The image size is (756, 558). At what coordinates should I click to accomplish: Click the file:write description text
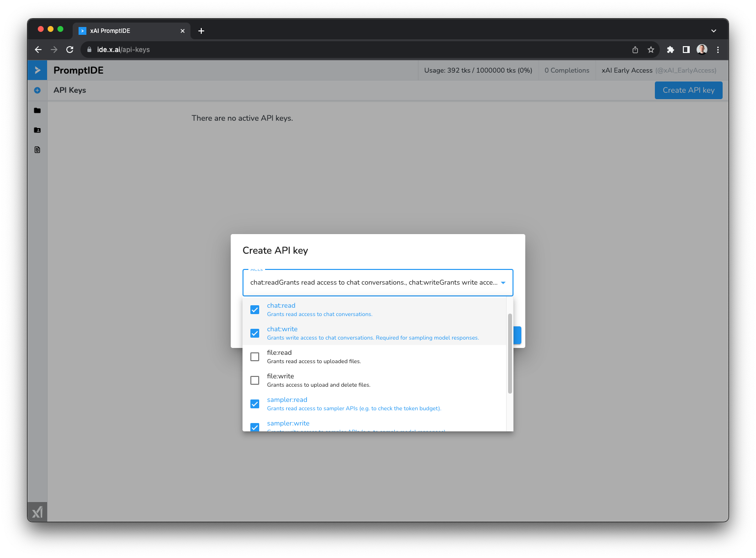[x=319, y=385]
